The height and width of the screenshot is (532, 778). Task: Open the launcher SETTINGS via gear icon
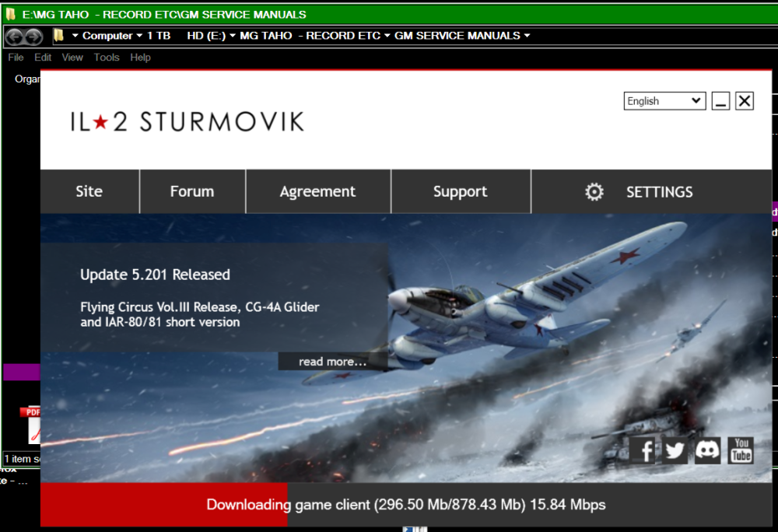pos(594,191)
